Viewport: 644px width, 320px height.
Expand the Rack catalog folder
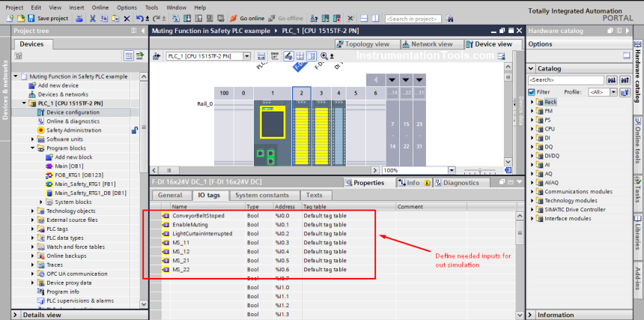coord(532,102)
